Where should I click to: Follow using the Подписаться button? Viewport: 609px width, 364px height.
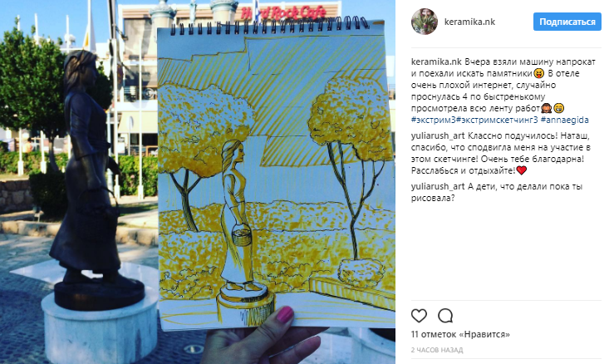click(567, 22)
